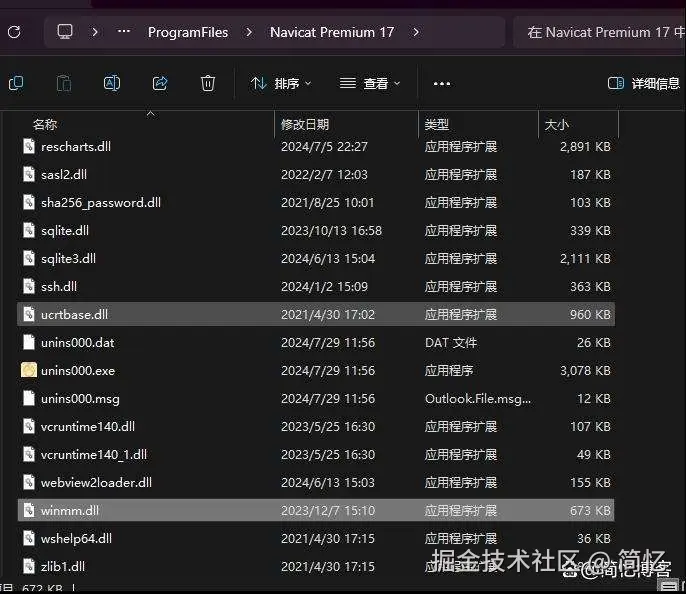This screenshot has height=594, width=686.
Task: Click size value 673 KB
Action: [x=590, y=510]
